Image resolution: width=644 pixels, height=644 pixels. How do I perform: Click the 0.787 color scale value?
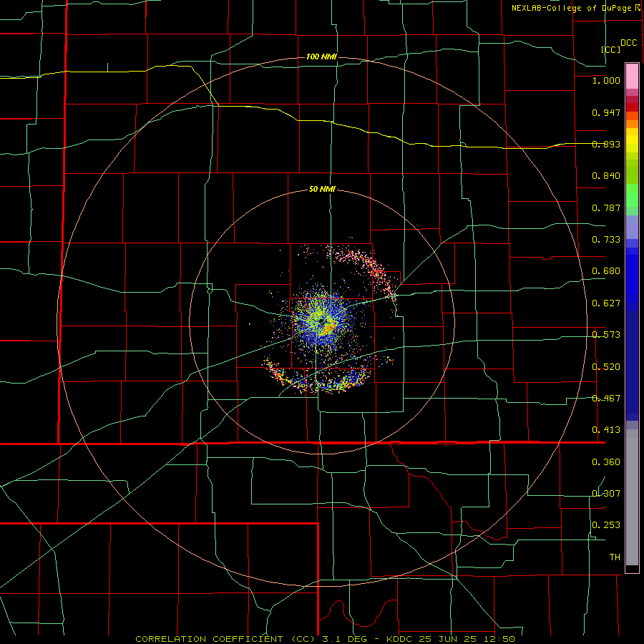(x=606, y=208)
